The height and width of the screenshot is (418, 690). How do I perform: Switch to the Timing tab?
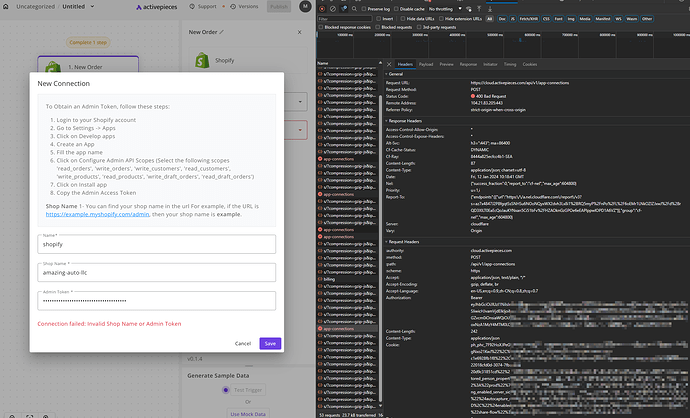point(510,64)
